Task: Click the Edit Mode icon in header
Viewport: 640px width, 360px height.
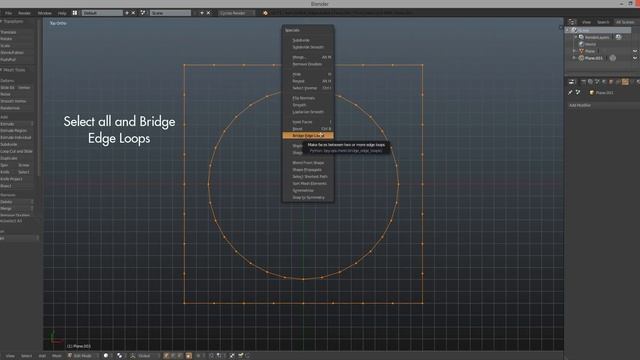Action: tap(70, 356)
